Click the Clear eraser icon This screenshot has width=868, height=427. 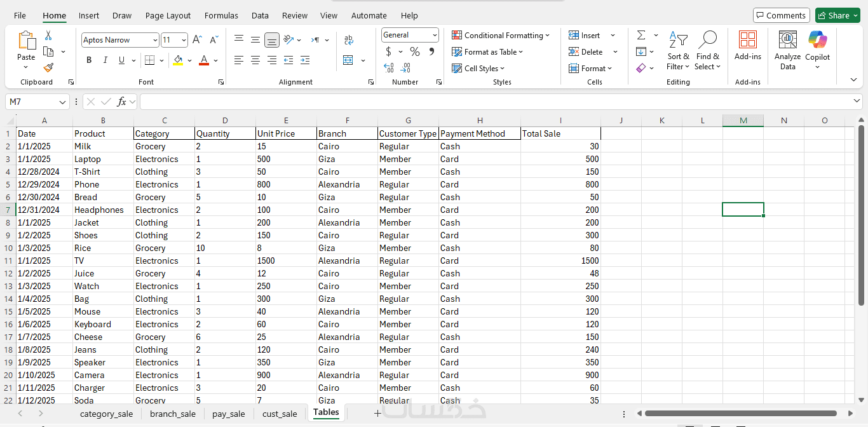click(641, 67)
